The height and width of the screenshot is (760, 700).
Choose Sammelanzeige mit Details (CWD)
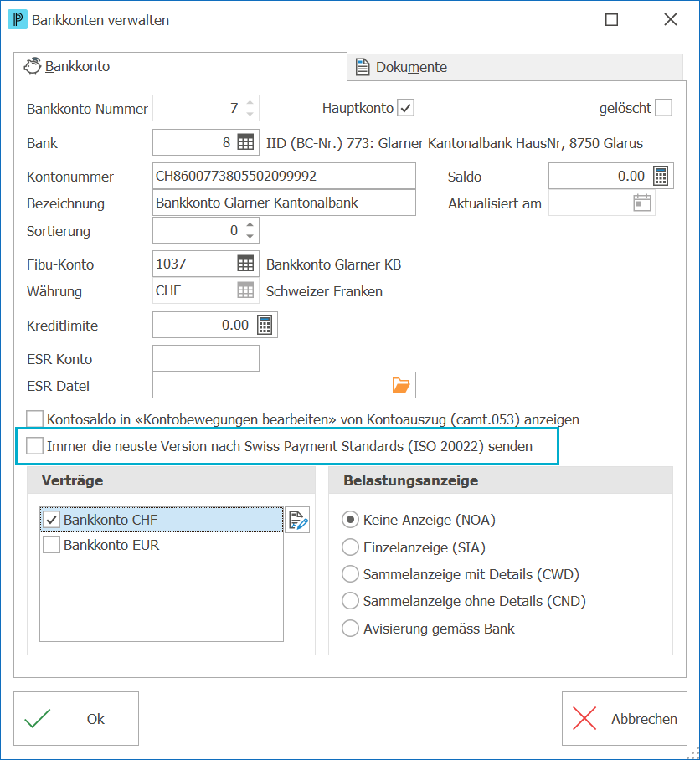point(350,574)
